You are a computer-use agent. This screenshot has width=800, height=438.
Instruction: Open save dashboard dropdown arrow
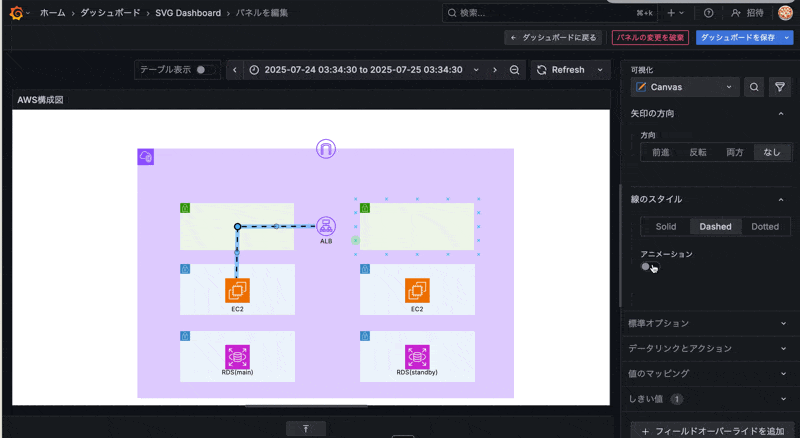coord(787,38)
